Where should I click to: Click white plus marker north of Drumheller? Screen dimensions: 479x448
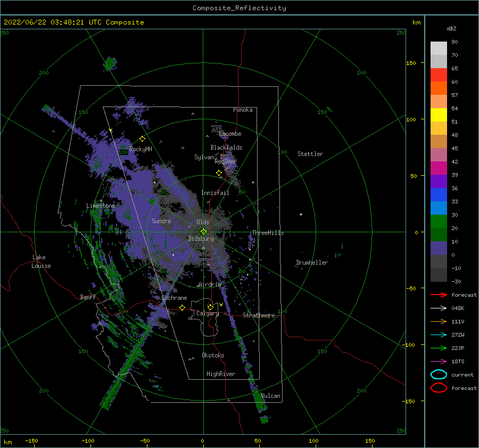301,214
